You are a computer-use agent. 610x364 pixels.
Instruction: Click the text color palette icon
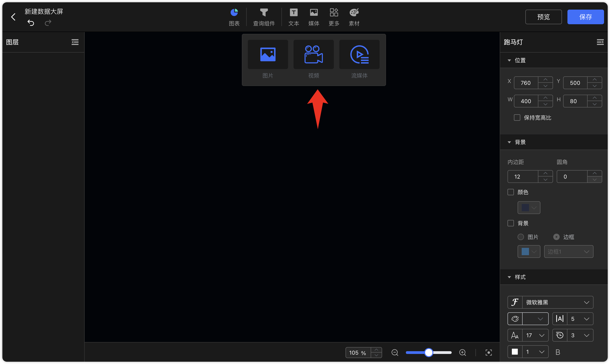click(x=515, y=319)
